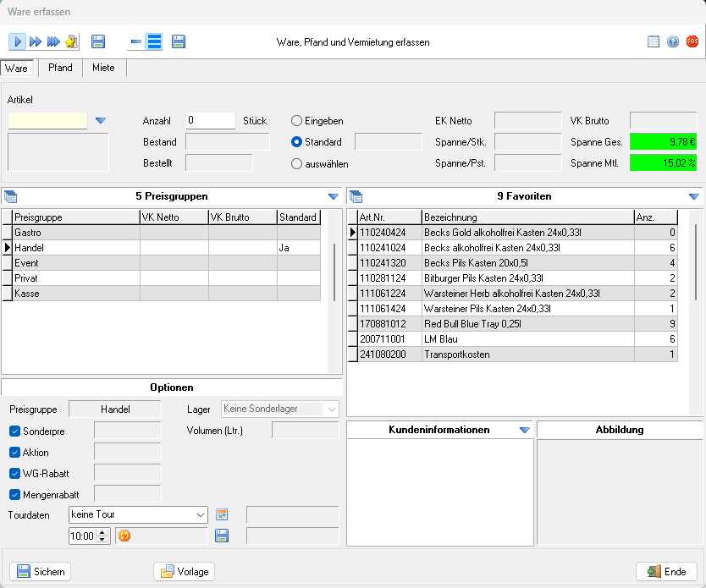Click the Bezeichnung column header
706x588 pixels.
coord(527,217)
